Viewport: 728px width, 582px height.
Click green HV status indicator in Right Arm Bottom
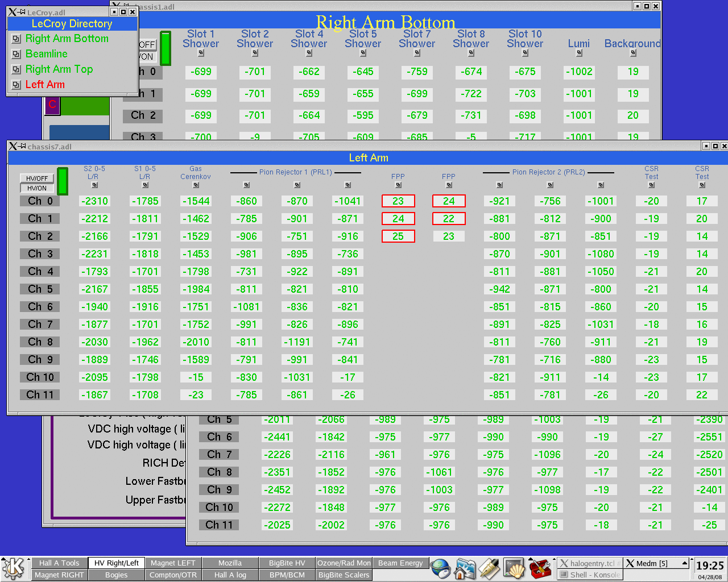click(166, 48)
